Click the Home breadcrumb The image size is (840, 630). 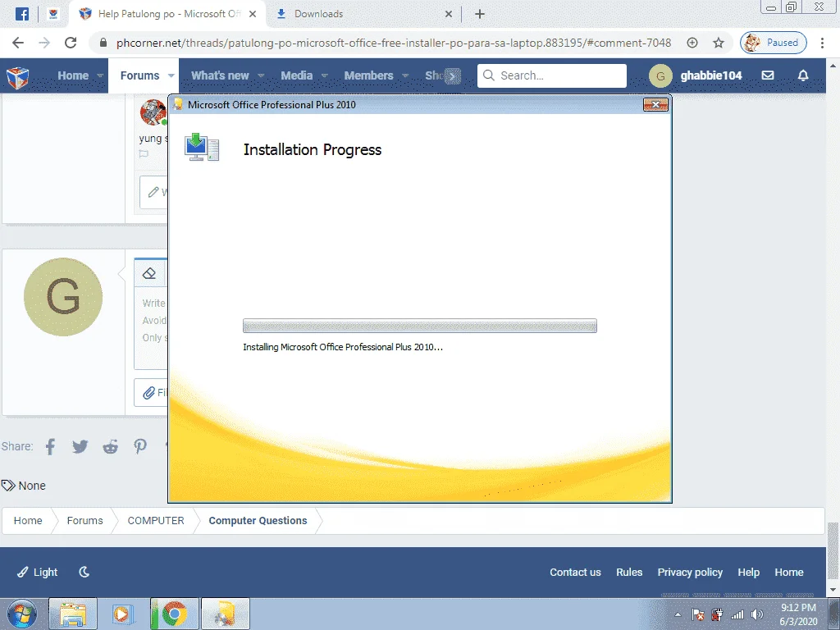[28, 521]
